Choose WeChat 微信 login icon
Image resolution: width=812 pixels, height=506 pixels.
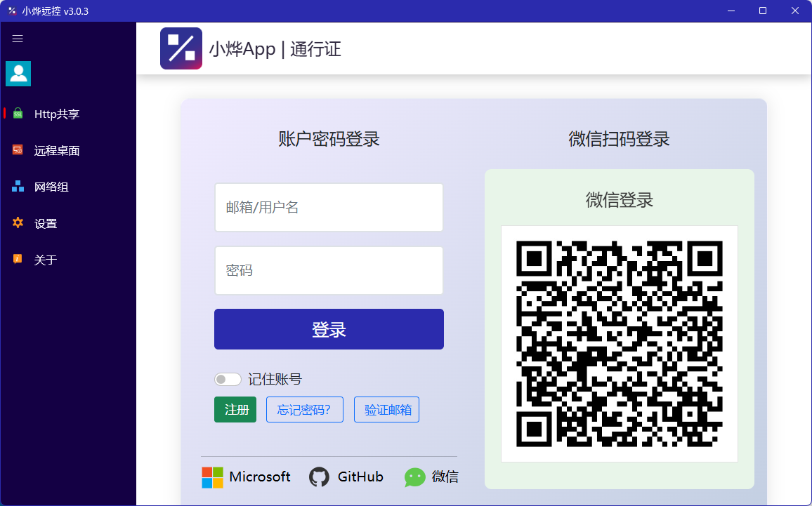tap(415, 477)
